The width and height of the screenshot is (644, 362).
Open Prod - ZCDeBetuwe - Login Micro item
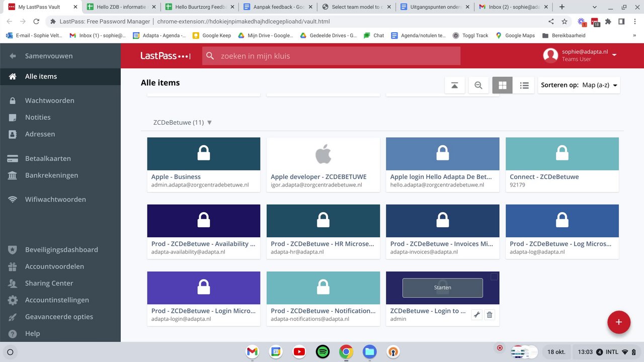[204, 299]
